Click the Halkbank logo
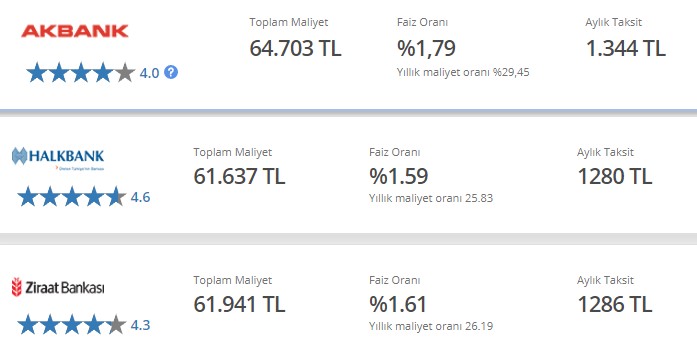 click(x=58, y=159)
